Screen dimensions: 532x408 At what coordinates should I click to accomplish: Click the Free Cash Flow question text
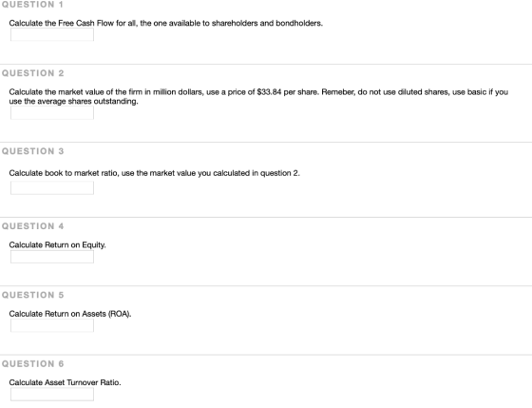166,23
